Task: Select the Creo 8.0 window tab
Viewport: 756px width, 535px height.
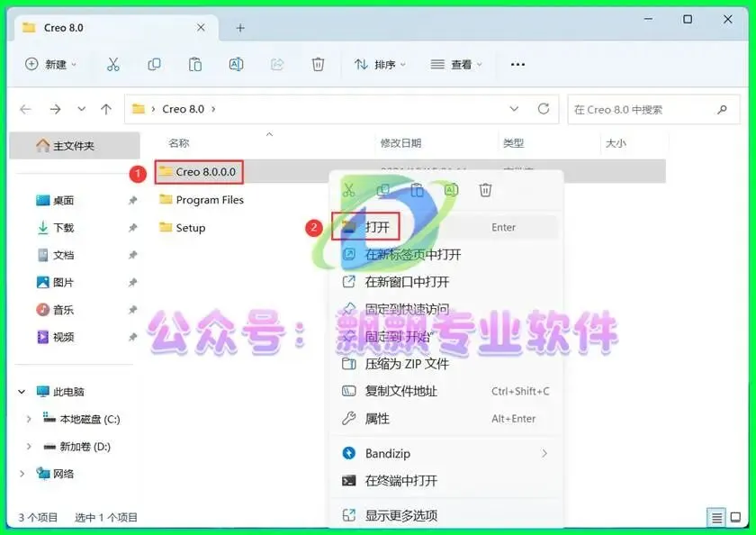Action: 116,28
